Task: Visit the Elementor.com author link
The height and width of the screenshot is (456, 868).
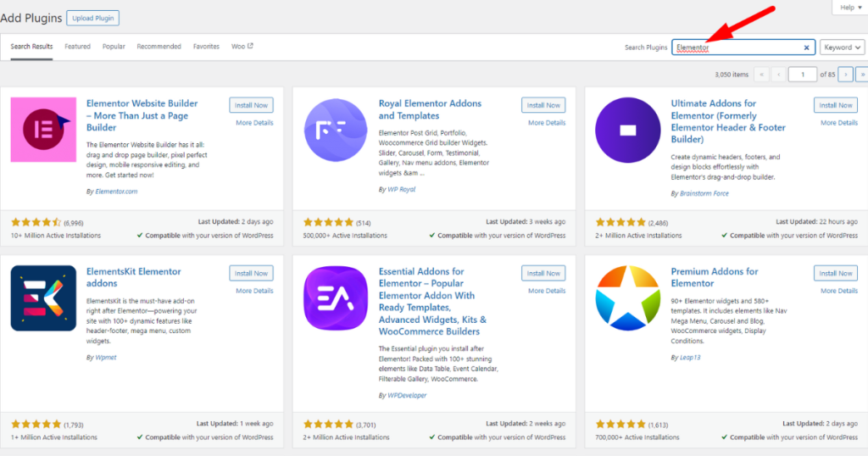Action: [x=116, y=192]
